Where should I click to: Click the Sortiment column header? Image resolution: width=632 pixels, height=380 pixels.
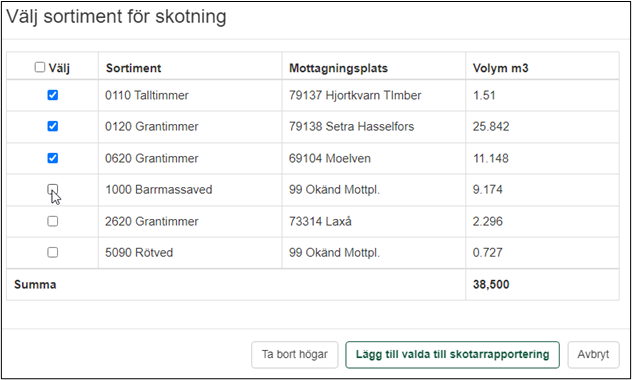[133, 68]
